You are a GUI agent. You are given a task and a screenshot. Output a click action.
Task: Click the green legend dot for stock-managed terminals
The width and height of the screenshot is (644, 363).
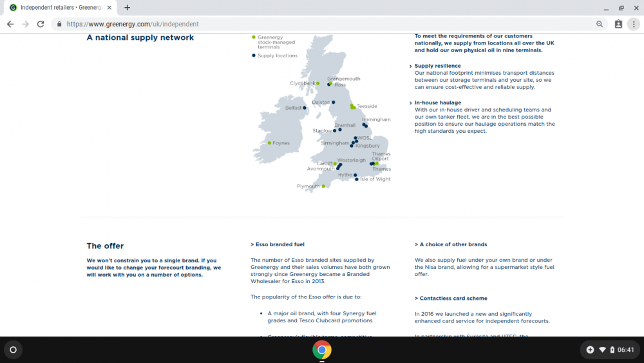[253, 37]
